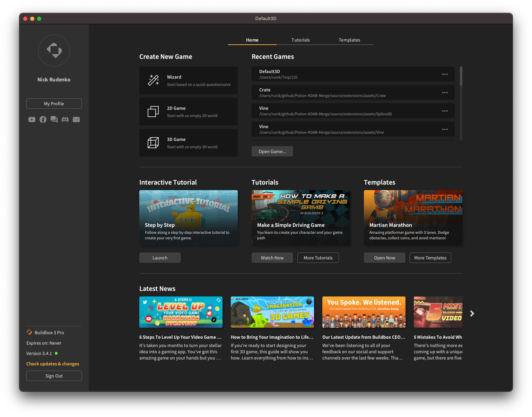This screenshot has height=417, width=532.
Task: Click the green version status dot
Action: 56,353
